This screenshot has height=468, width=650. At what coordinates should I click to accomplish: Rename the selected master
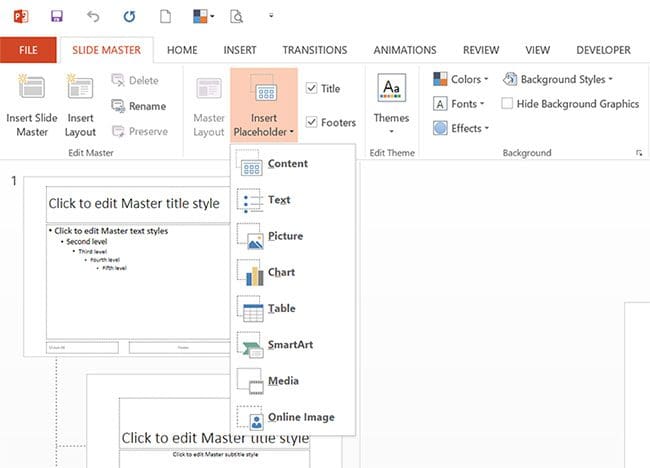(x=139, y=106)
